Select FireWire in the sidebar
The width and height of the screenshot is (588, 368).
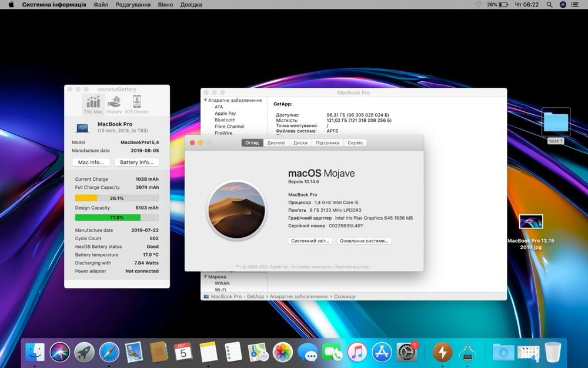click(223, 133)
